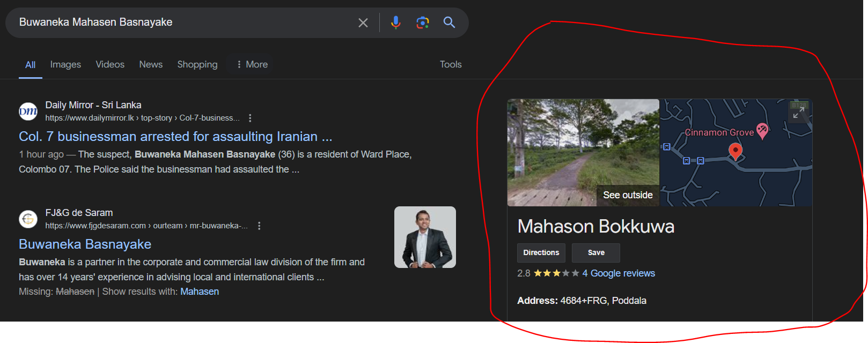
Task: Switch to the News tab
Action: pos(151,64)
